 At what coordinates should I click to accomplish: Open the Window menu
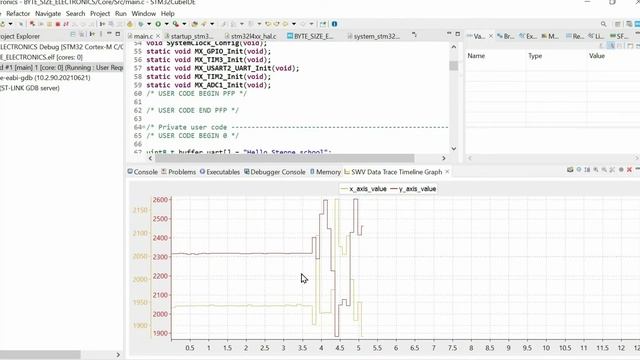point(144,13)
